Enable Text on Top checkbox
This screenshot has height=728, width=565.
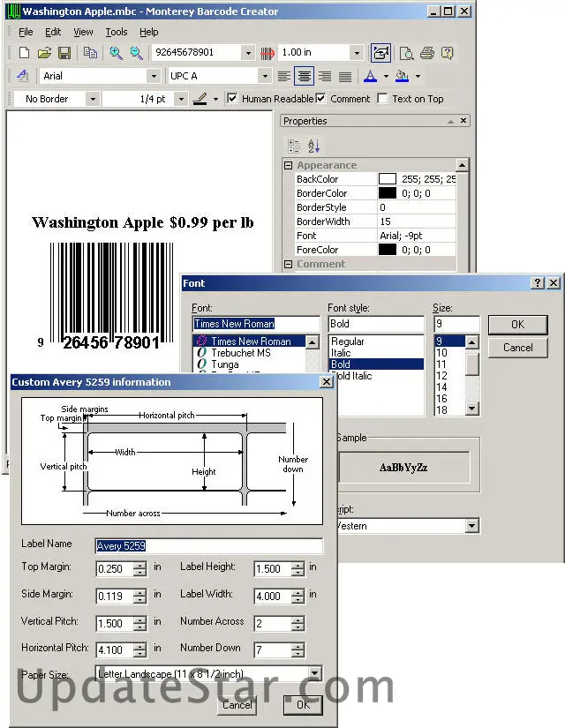(382, 99)
